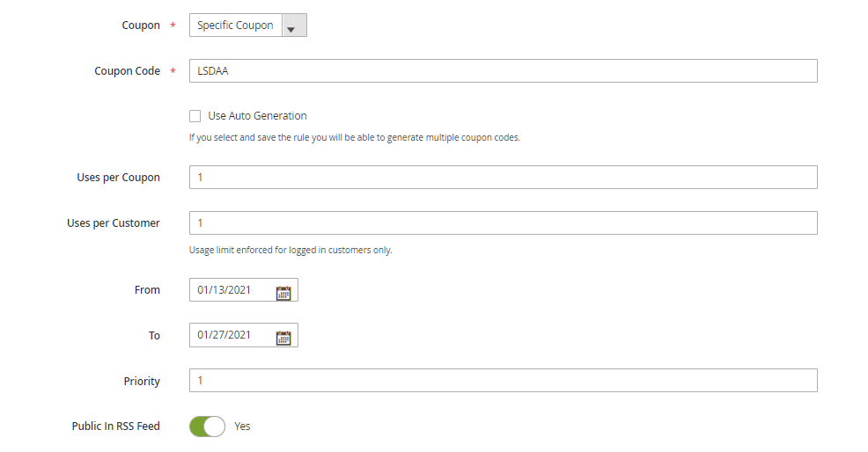
Task: Click the Coupon field label
Action: [141, 26]
